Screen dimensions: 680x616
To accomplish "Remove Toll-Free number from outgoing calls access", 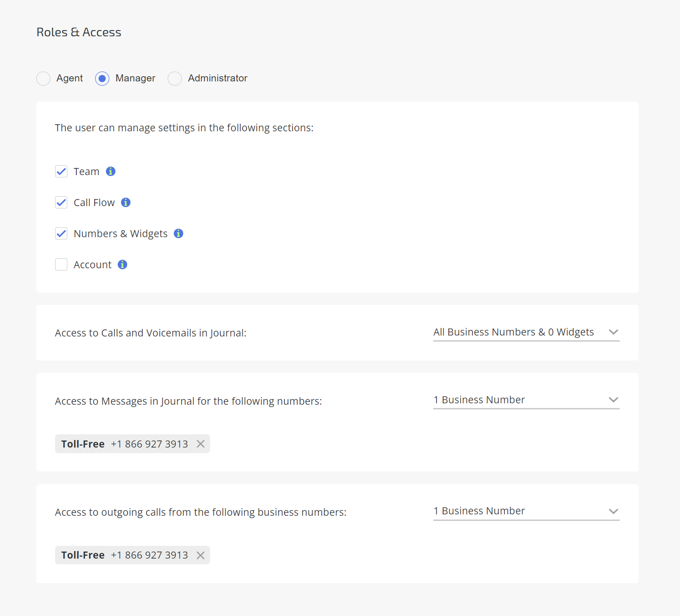I will click(x=201, y=555).
